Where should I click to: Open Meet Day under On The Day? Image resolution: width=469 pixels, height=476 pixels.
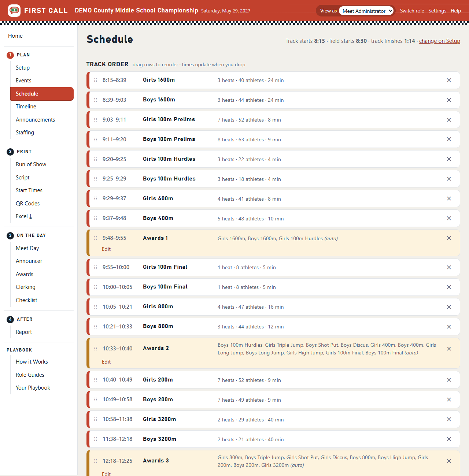27,248
